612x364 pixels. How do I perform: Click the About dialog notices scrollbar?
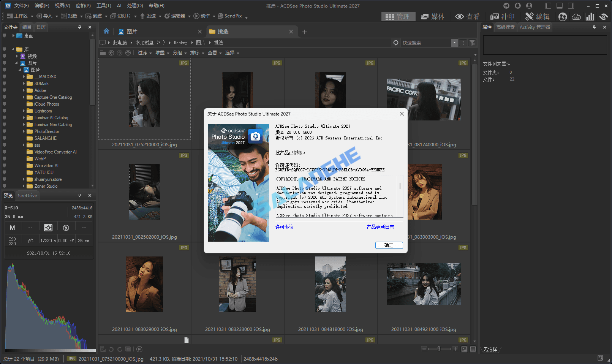400,186
